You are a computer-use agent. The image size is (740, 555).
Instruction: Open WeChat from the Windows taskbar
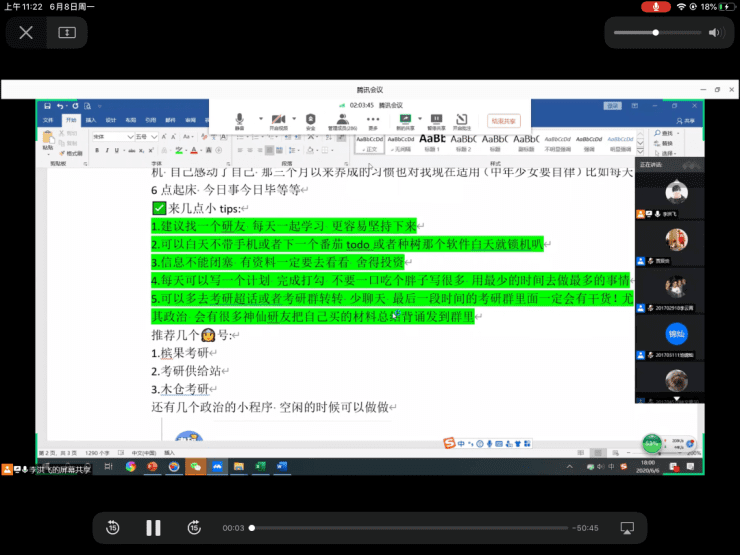(195, 466)
